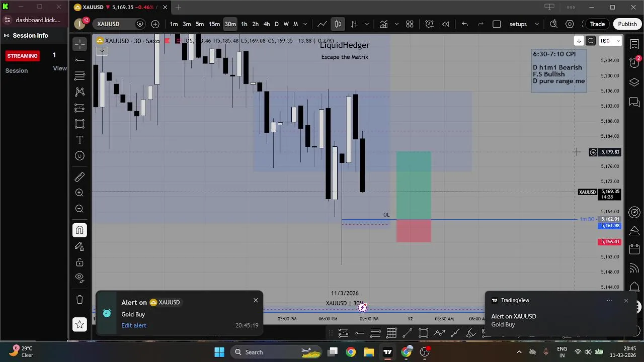Switch to line chart style
Viewport: 644px width, 362px height.
[x=322, y=24]
